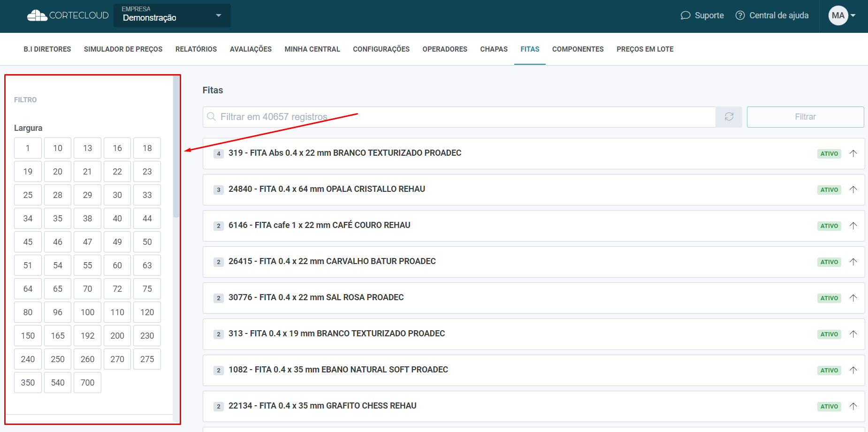Image resolution: width=868 pixels, height=432 pixels.
Task: Toggle the width 35 filter
Action: (58, 219)
